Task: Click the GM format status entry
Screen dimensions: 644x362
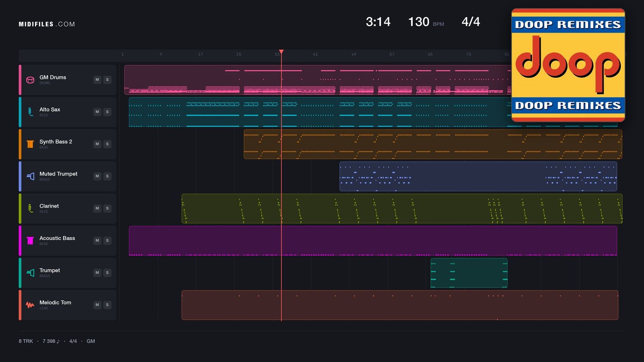Action: 91,341
